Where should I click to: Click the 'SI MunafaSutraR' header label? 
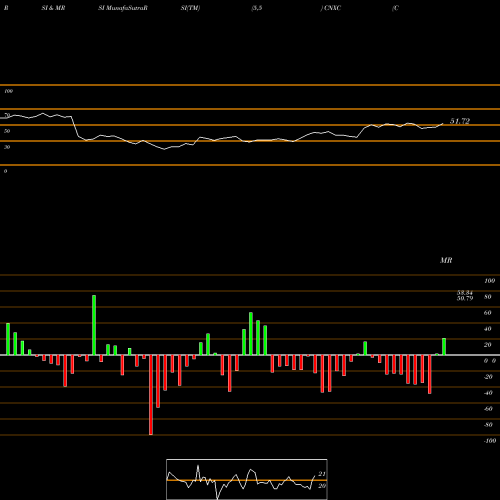coord(123,8)
